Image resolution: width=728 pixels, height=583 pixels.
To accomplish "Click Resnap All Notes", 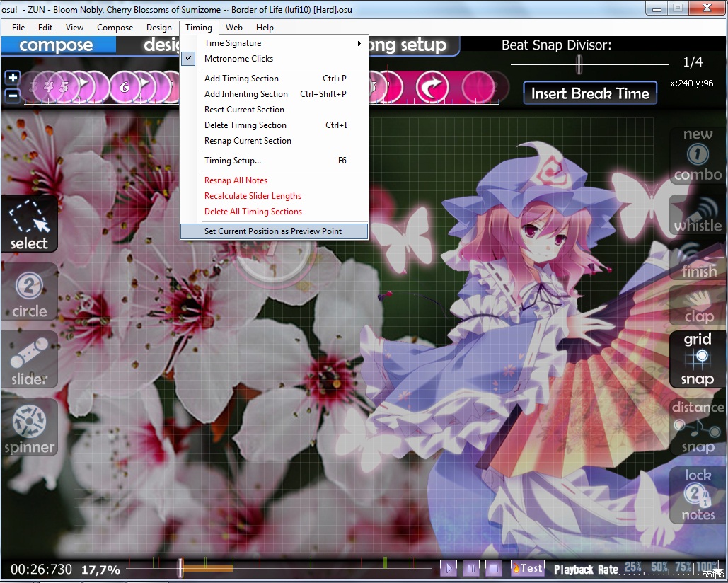I will coord(274,180).
